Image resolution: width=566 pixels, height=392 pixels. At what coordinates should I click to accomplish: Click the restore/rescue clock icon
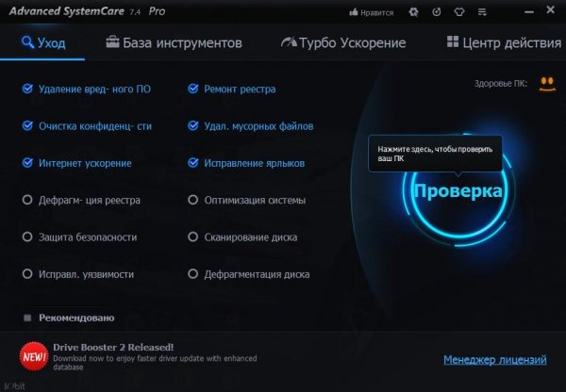coord(437,12)
